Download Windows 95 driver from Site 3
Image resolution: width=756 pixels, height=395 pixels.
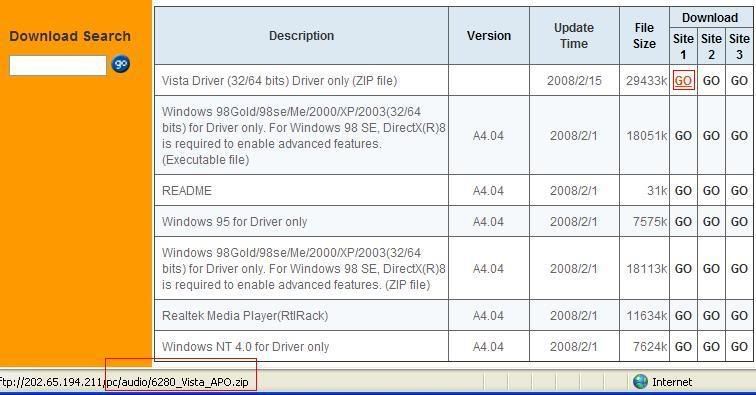coord(739,221)
